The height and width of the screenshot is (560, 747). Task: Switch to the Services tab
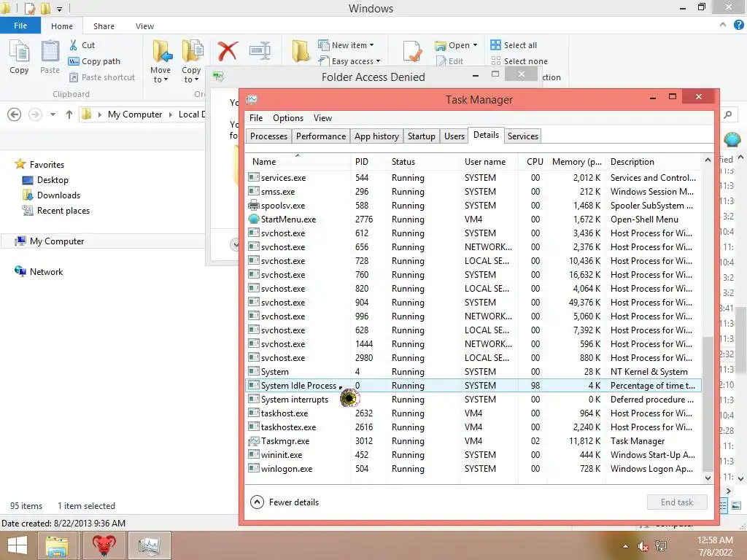pyautogui.click(x=522, y=136)
